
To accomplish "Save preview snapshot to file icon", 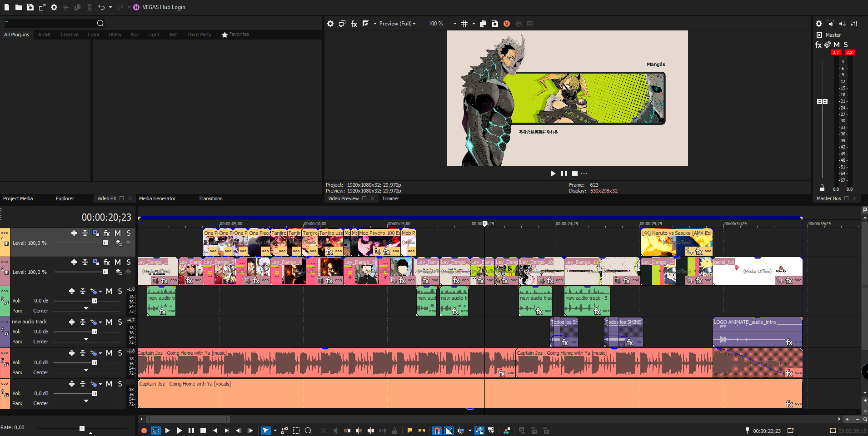I will [495, 24].
